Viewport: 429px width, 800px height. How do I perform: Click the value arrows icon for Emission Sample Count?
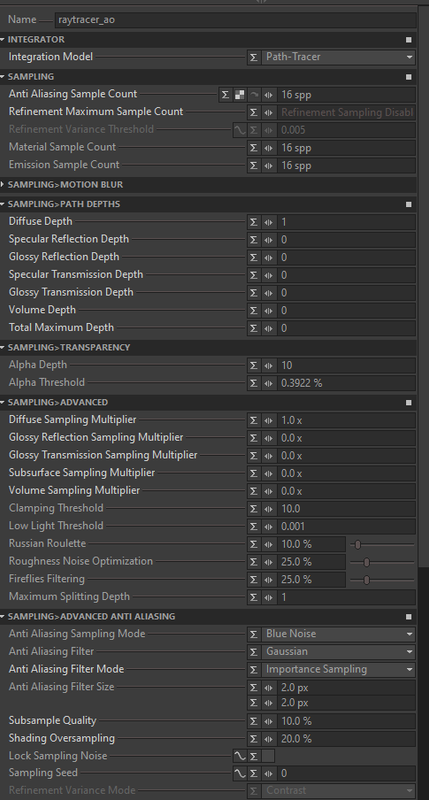(x=269, y=165)
